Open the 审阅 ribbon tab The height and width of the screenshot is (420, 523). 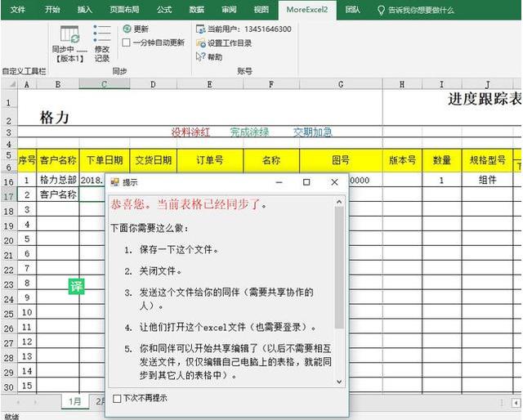[229, 10]
